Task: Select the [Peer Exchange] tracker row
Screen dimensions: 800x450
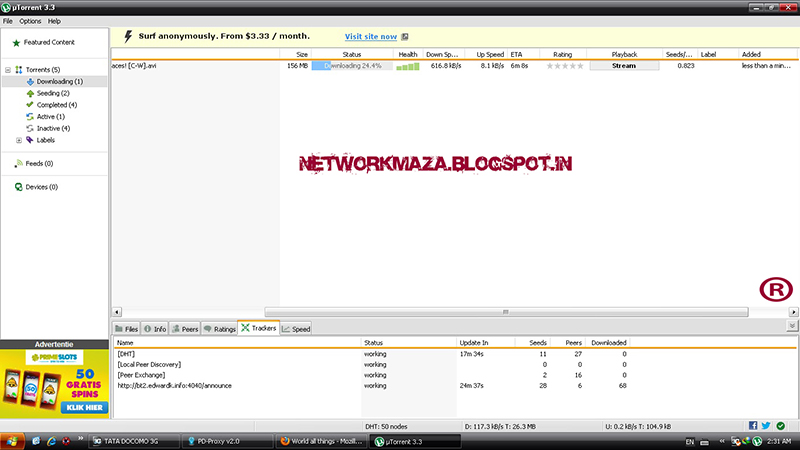Action: pos(454,375)
